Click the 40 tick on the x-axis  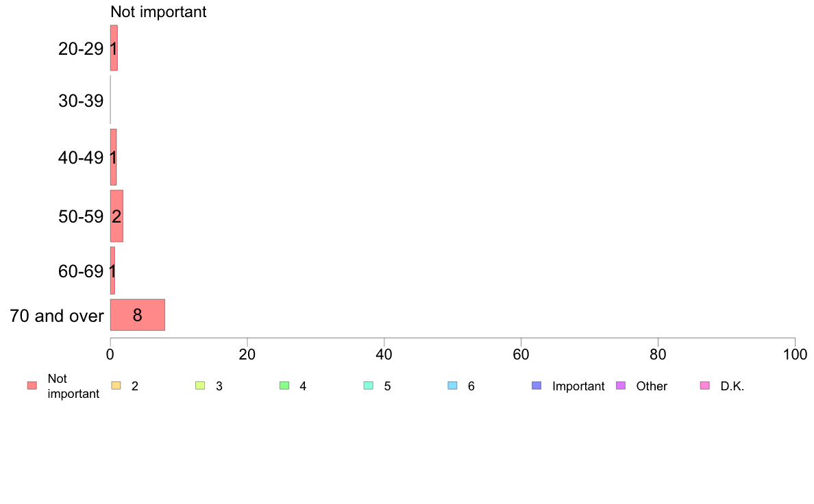click(x=384, y=355)
